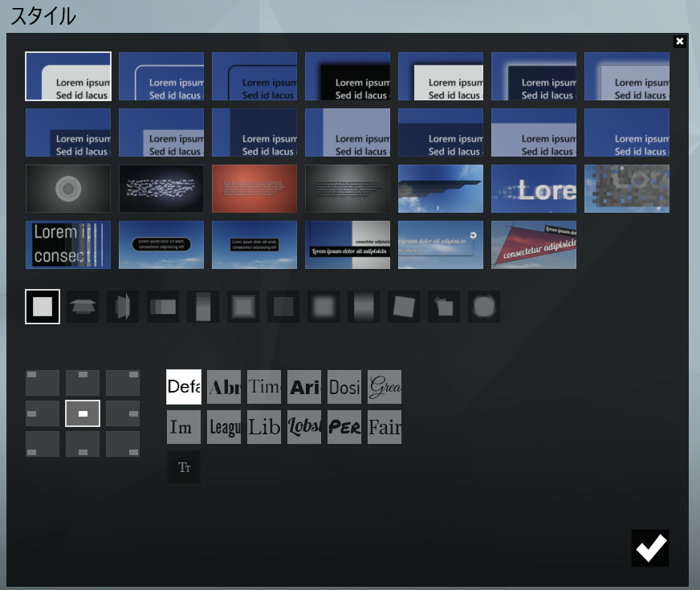
Task: Pick the selected light rounded box style
Action: [68, 76]
